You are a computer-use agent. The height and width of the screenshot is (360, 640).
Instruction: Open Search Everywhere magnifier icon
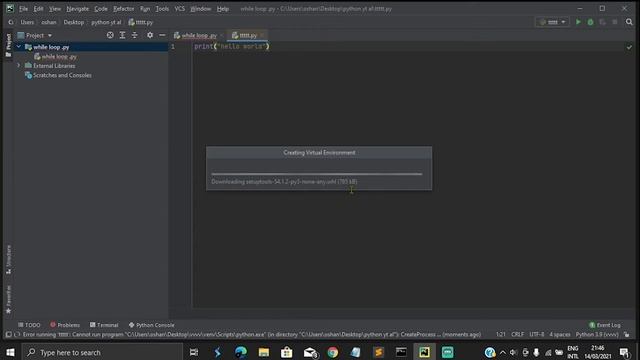coord(629,22)
